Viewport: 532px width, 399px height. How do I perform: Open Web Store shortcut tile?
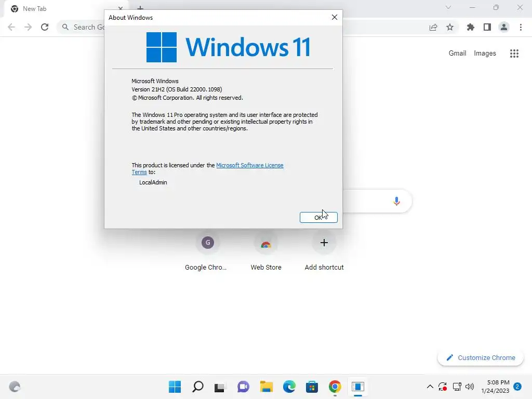point(266,251)
